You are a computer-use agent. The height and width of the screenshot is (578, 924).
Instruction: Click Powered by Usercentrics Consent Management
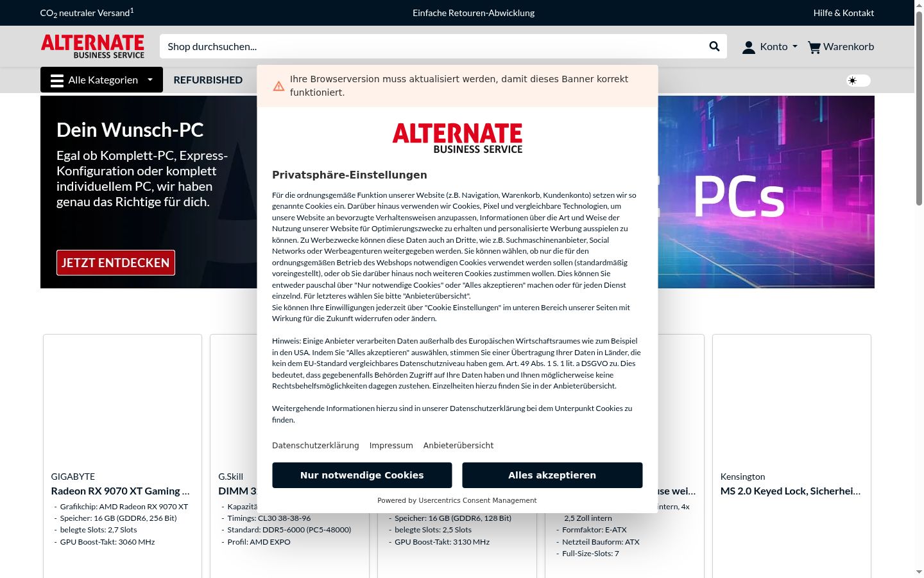(457, 500)
